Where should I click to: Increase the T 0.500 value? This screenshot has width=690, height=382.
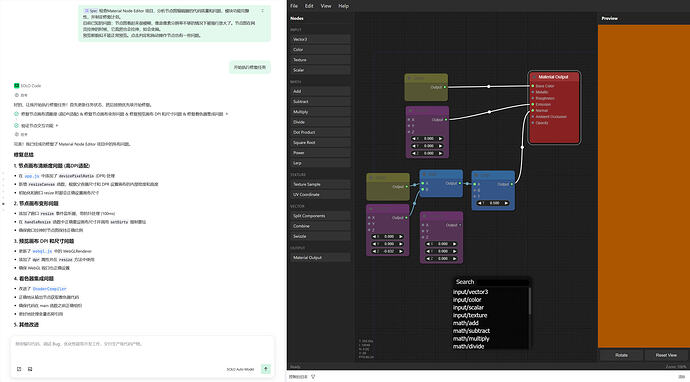[506, 203]
